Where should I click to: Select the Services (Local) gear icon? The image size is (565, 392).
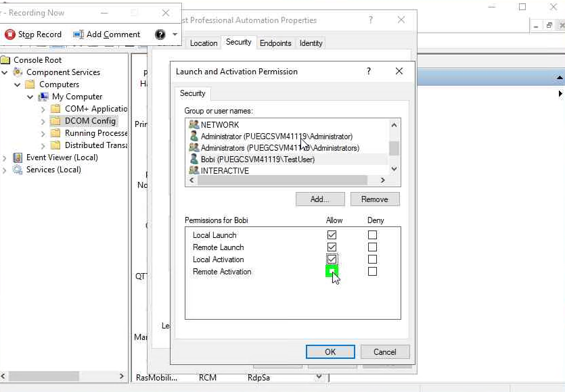point(18,170)
